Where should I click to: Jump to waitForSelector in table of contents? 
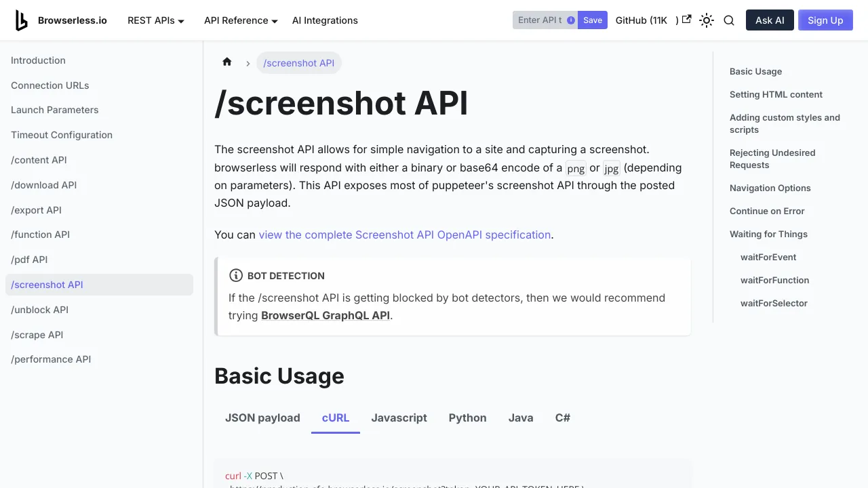tap(774, 303)
